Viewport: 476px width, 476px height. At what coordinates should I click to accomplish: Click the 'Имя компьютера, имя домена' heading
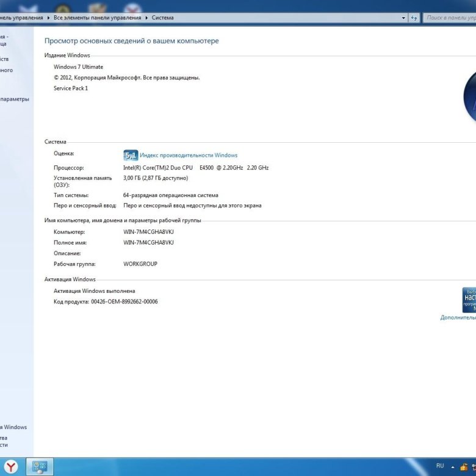pos(123,220)
